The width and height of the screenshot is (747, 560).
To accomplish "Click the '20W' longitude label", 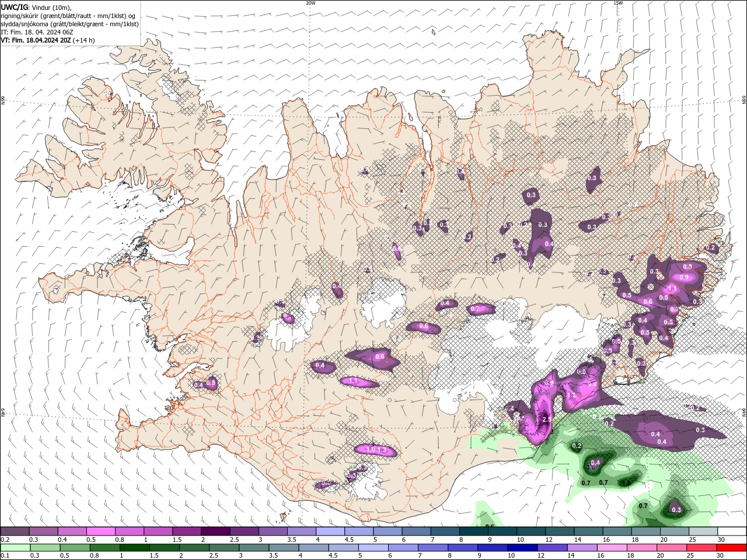I will (310, 3).
